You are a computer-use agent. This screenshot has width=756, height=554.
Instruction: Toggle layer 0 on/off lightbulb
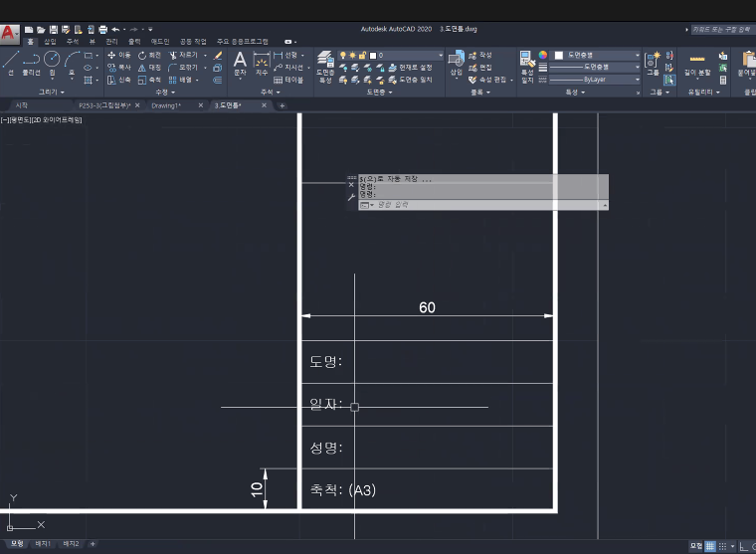pos(343,56)
